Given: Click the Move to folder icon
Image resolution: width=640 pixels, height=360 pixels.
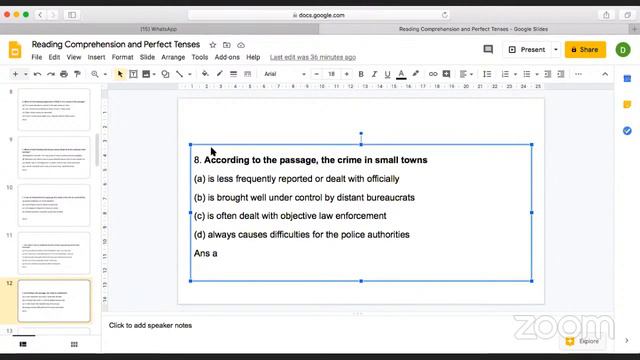Looking at the screenshot, I should coord(227,45).
